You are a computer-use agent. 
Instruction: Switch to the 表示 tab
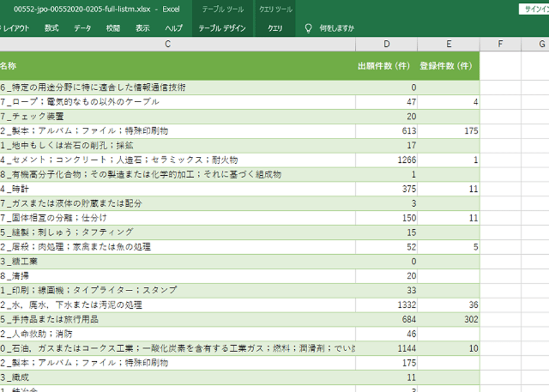(143, 28)
